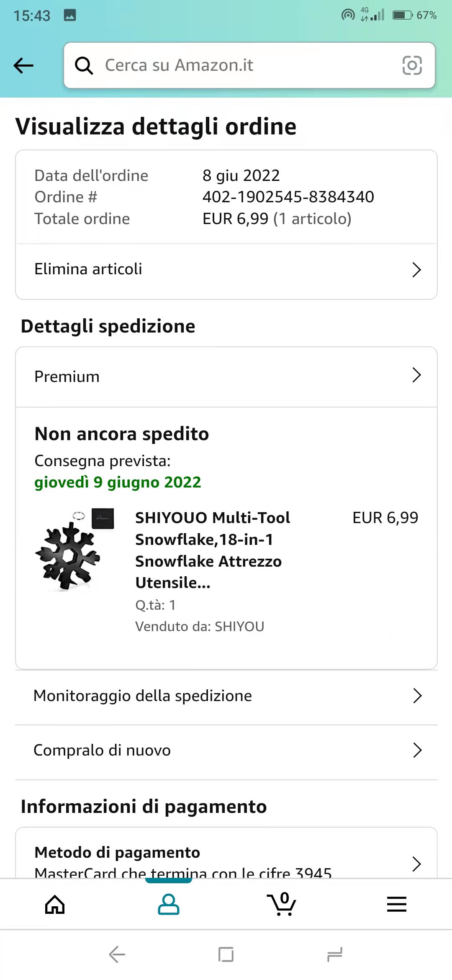Open Metodo di pagamento chevron
The image size is (452, 980).
click(416, 864)
